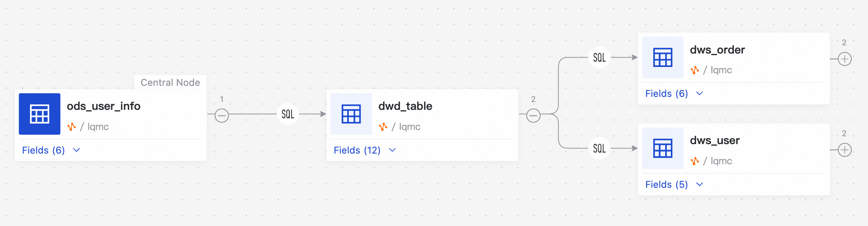Collapse dwd_table downstream with minus circle
This screenshot has height=226, width=868.
click(x=533, y=115)
